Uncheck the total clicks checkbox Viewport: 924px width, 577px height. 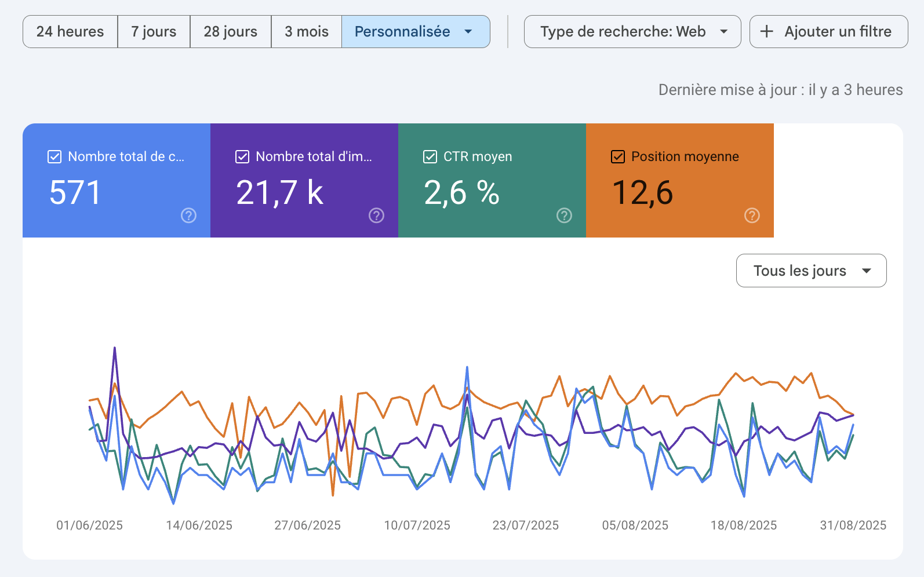pyautogui.click(x=54, y=156)
